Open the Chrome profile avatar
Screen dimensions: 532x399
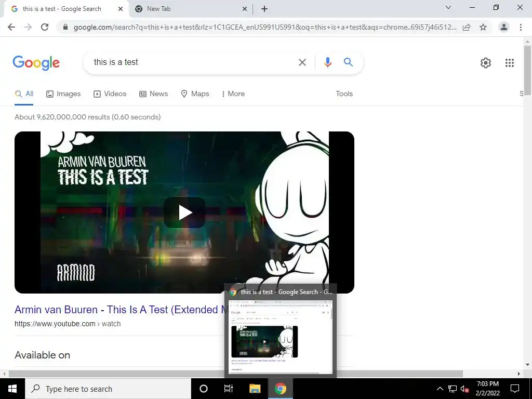pyautogui.click(x=504, y=27)
